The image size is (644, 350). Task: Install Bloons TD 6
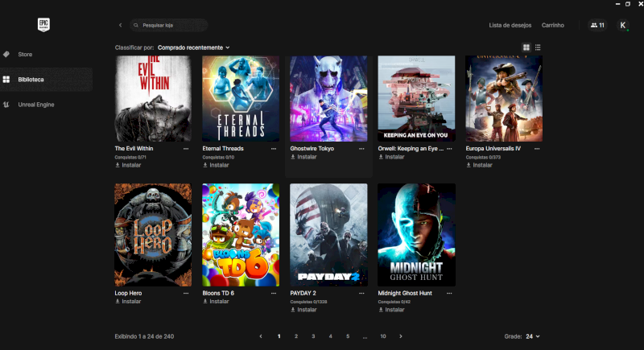[216, 301]
